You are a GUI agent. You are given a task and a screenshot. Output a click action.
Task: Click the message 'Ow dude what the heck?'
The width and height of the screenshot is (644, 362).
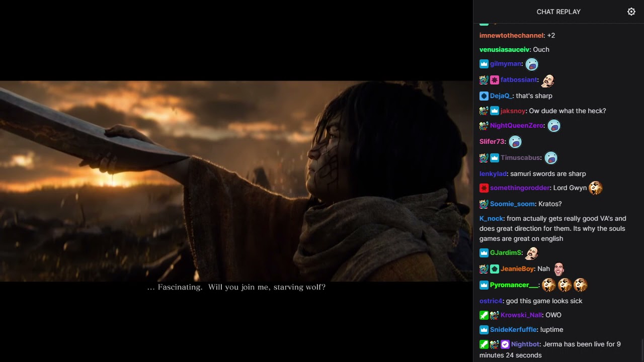[x=568, y=111]
